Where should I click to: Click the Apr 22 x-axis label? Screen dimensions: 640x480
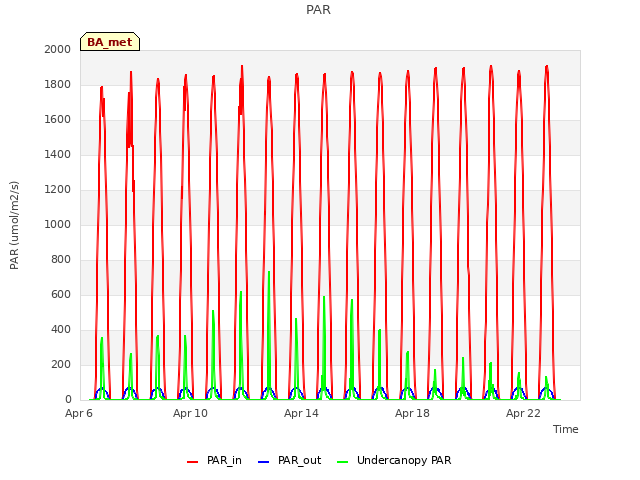[523, 413]
